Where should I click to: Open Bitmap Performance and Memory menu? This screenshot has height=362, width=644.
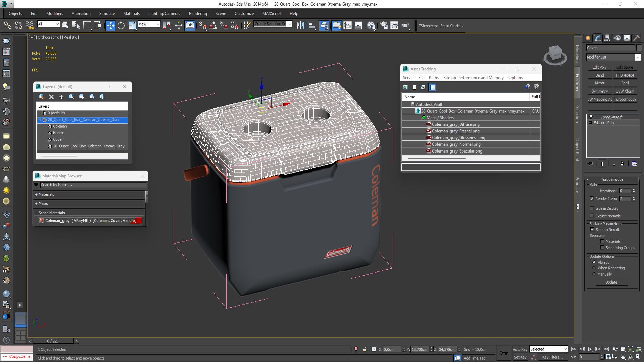click(x=473, y=78)
